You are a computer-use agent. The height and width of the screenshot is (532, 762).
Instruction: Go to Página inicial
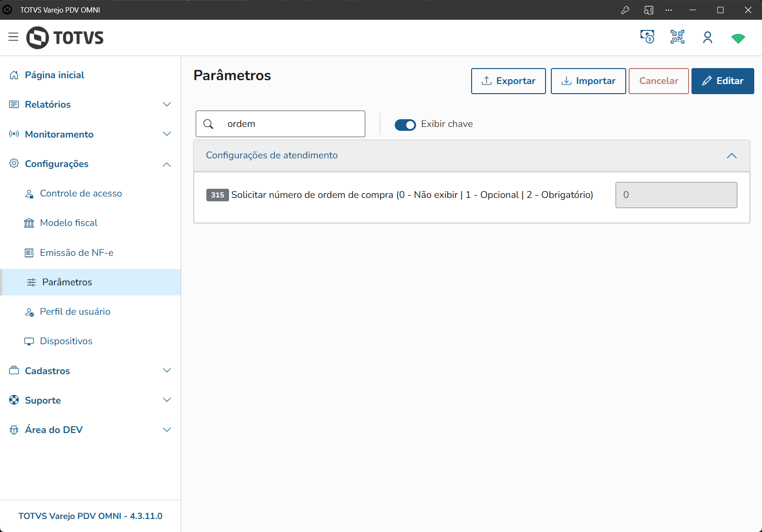pos(90,75)
